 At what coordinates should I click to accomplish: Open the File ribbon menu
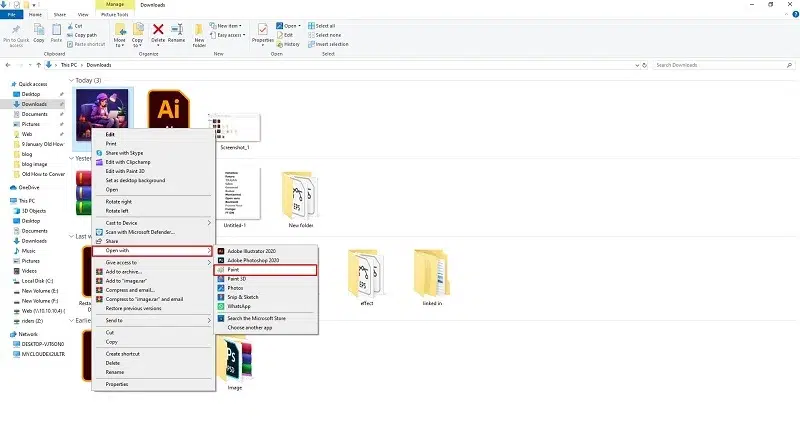tap(11, 15)
